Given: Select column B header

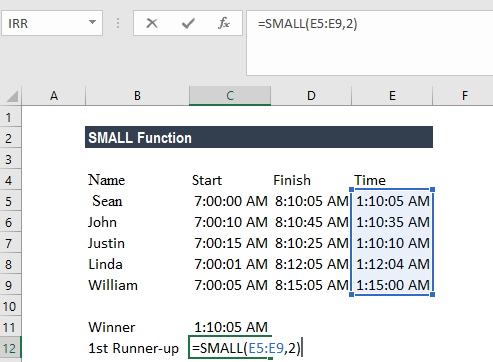Looking at the screenshot, I should click(137, 96).
